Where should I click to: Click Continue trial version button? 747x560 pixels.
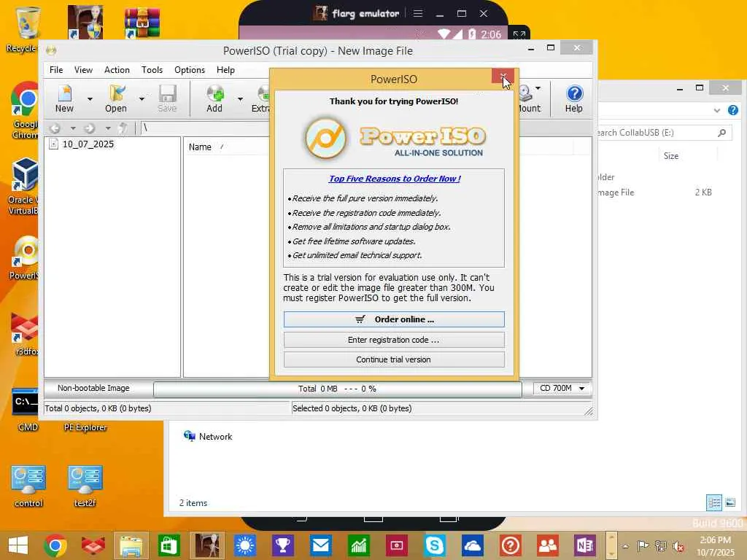click(x=394, y=359)
